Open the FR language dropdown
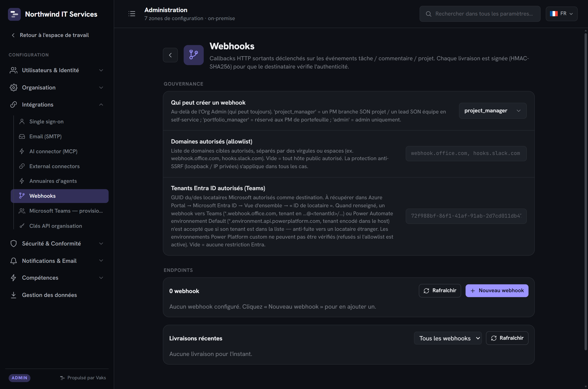The image size is (588, 389). [561, 14]
